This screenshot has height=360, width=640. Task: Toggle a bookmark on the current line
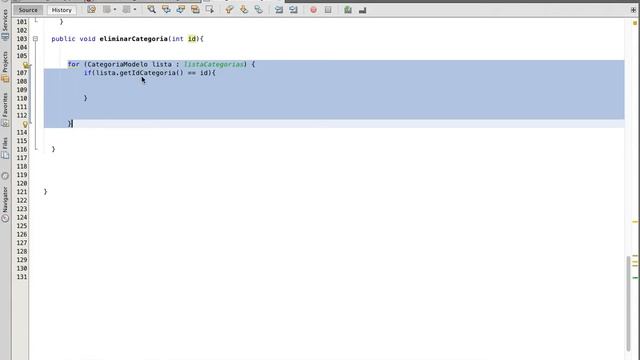pos(259,9)
